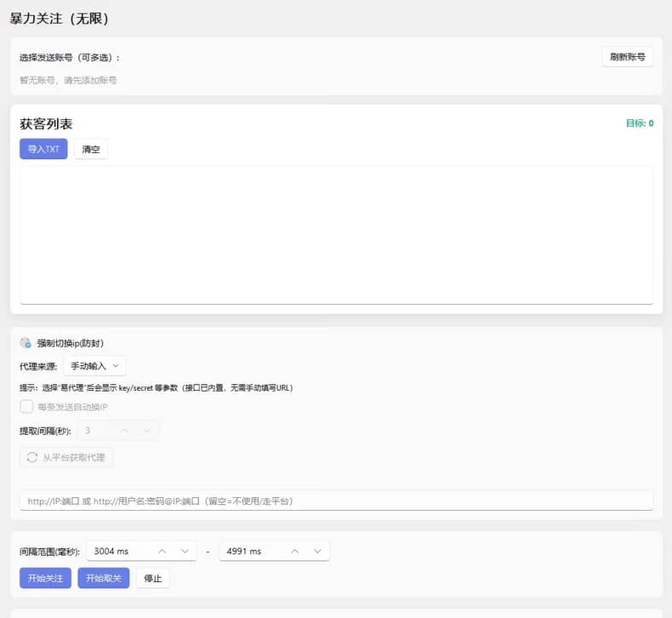Increase the 4991 ms maximum interval
Viewport: 672px width, 618px height.
[295, 551]
